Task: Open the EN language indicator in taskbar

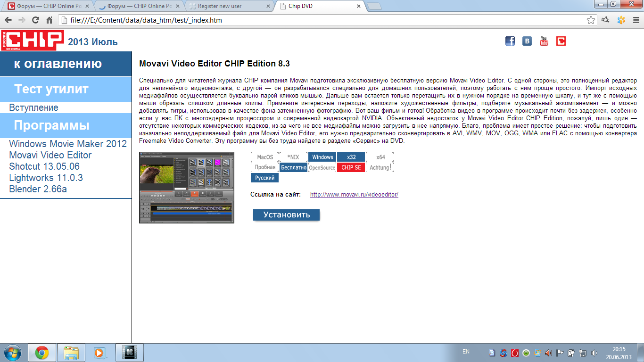Action: tap(466, 352)
